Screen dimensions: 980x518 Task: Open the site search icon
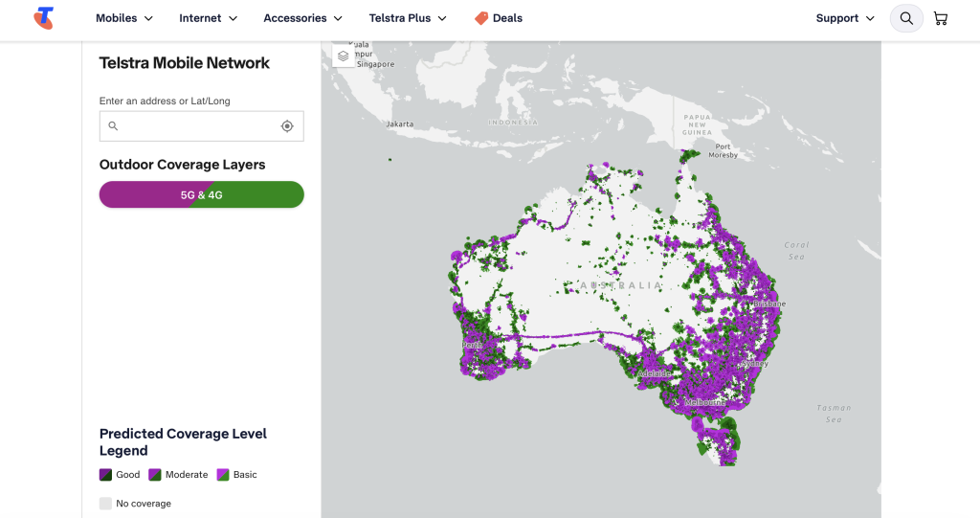(x=906, y=18)
